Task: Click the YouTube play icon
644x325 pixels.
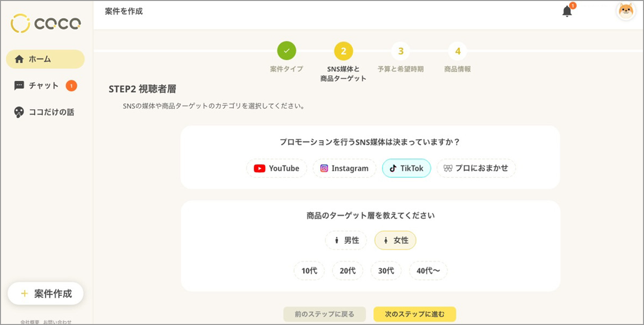Action: (x=260, y=168)
